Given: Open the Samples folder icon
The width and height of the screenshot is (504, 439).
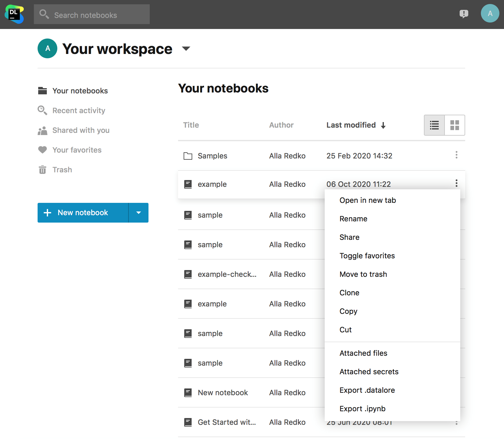Looking at the screenshot, I should click(x=188, y=156).
